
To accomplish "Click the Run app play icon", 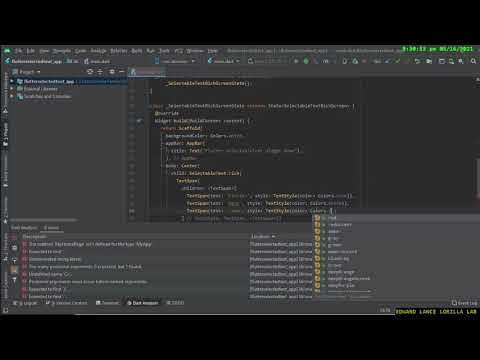I will click(x=296, y=61).
